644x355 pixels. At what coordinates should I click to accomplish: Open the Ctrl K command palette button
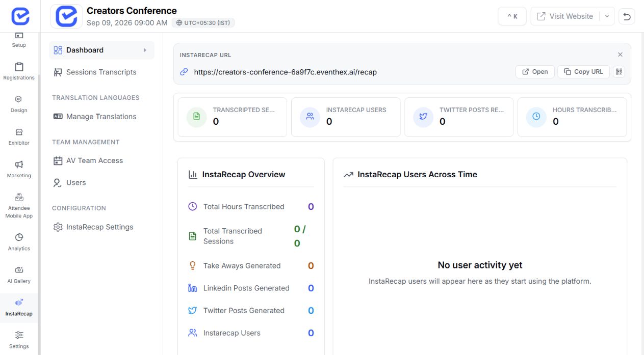[x=512, y=16]
